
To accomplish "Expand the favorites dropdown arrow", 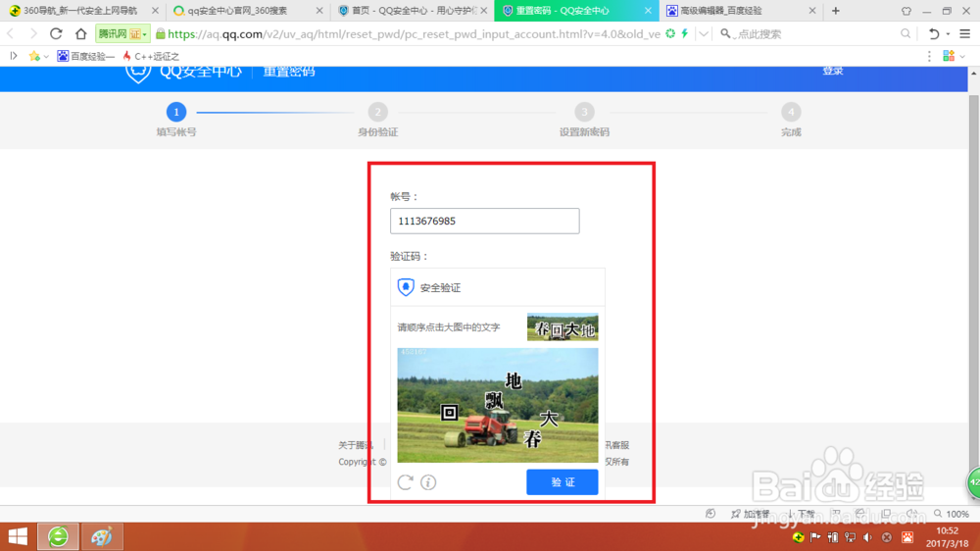I will pos(46,56).
